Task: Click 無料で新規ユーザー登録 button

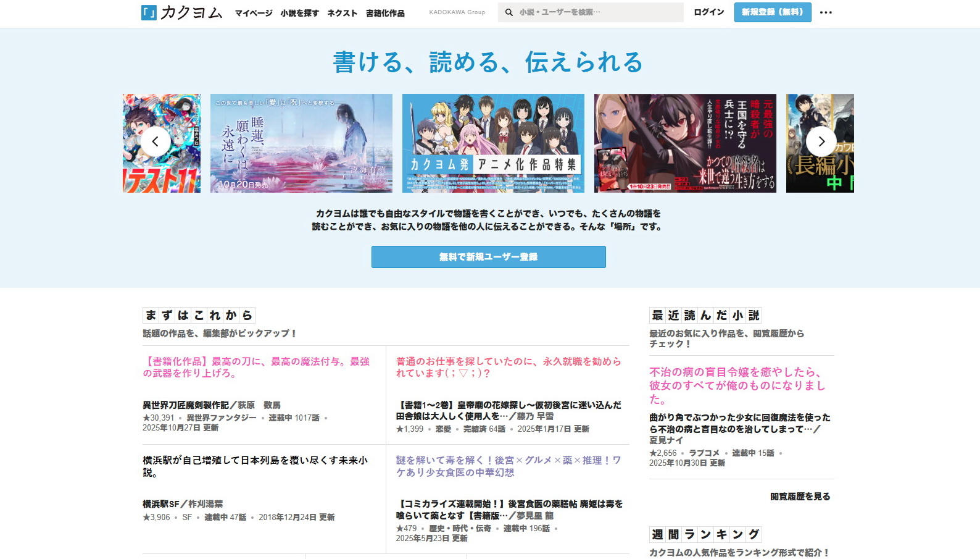Action: pyautogui.click(x=488, y=257)
